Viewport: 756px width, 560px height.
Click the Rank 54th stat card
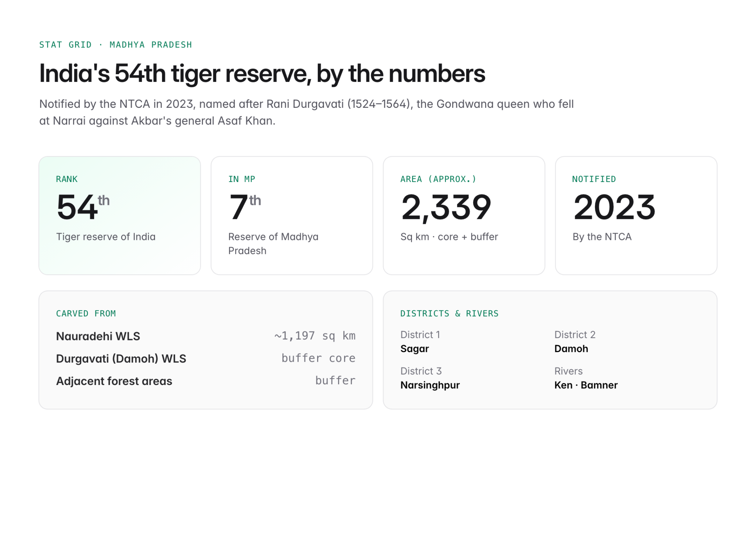click(x=120, y=215)
